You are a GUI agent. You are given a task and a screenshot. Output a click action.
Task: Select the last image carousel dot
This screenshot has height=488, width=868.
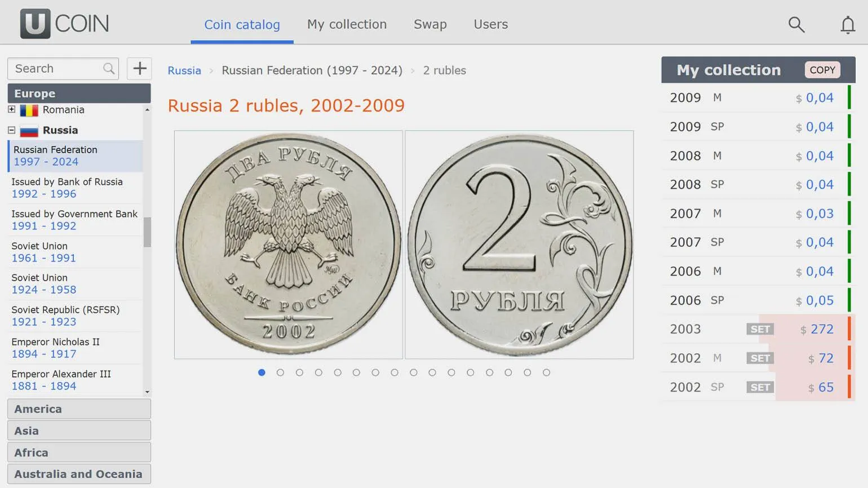coord(546,372)
